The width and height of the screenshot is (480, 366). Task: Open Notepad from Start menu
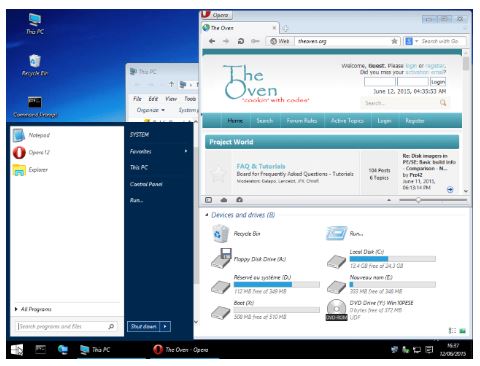point(31,135)
